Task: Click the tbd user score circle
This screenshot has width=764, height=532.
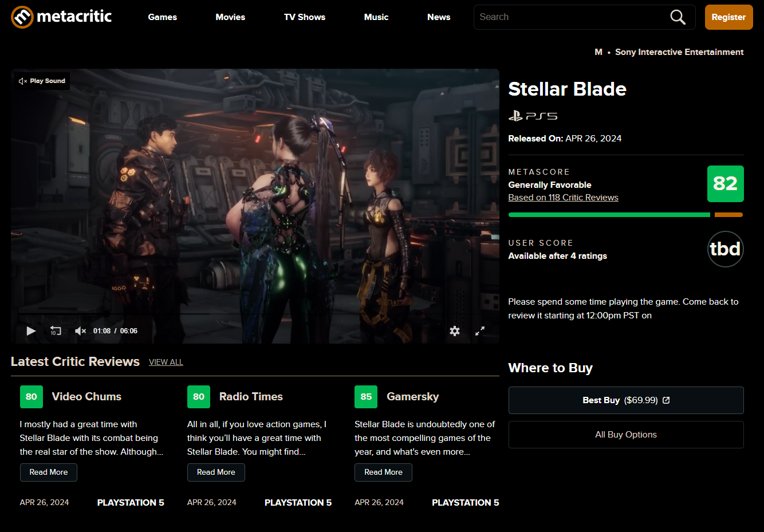Action: pyautogui.click(x=725, y=249)
